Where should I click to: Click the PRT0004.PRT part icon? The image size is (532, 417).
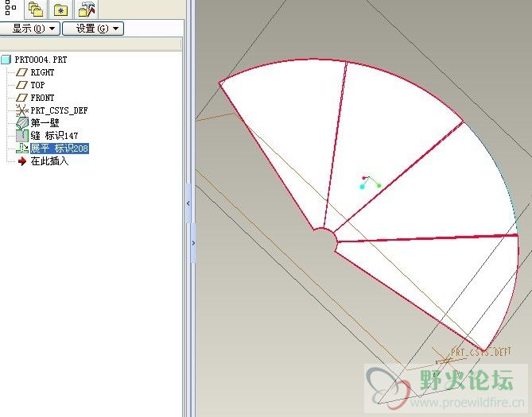[x=6, y=60]
